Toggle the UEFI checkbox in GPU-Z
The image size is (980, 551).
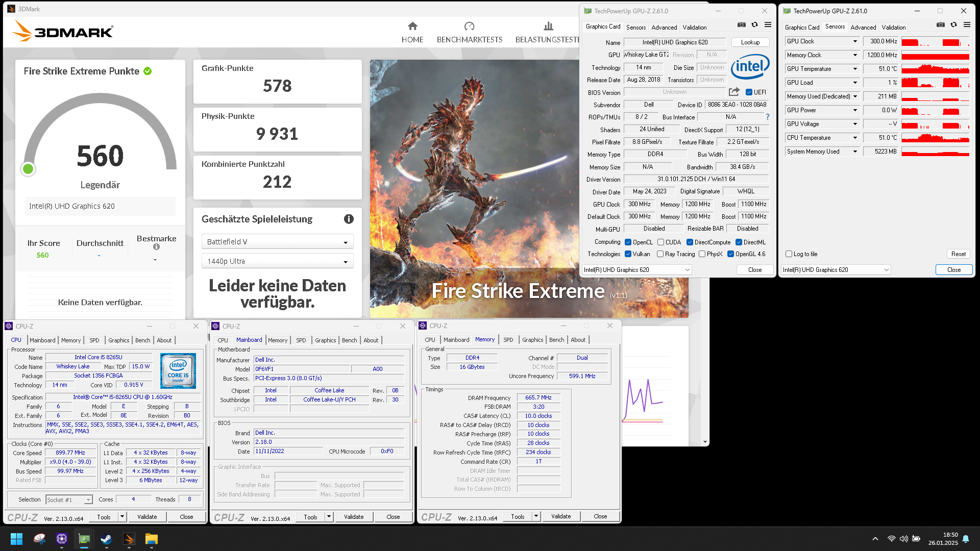[749, 92]
